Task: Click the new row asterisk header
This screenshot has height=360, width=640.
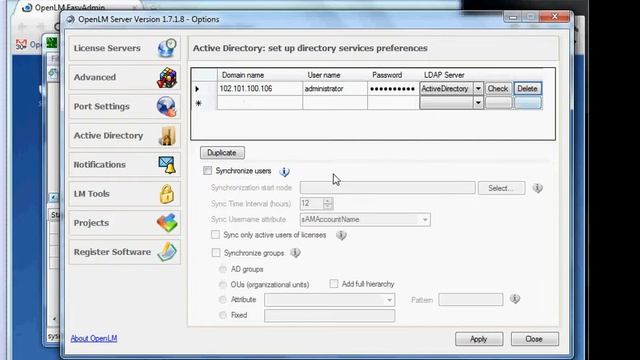Action: pyautogui.click(x=204, y=103)
